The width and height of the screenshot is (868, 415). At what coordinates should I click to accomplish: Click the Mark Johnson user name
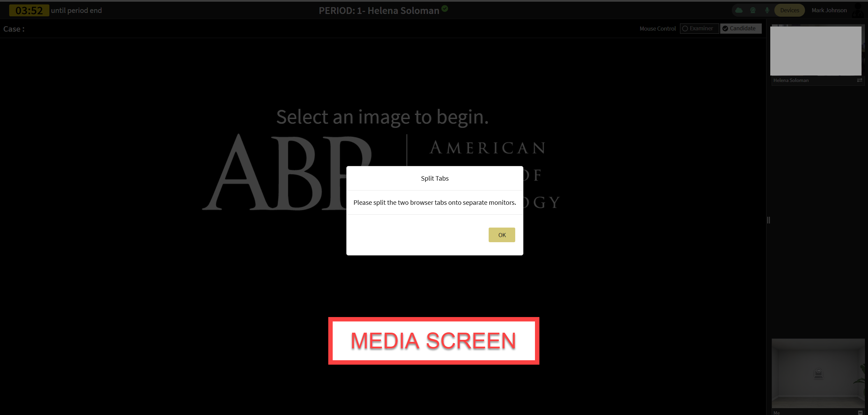click(x=829, y=10)
